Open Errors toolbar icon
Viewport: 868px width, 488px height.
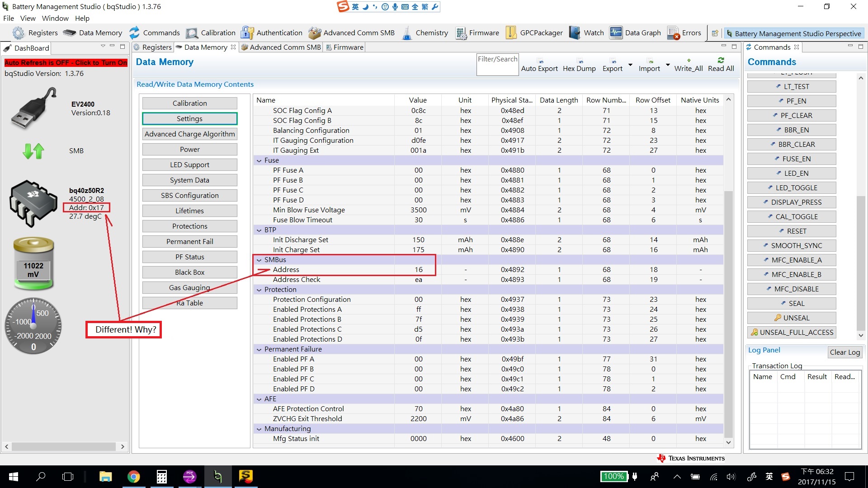[x=684, y=33]
